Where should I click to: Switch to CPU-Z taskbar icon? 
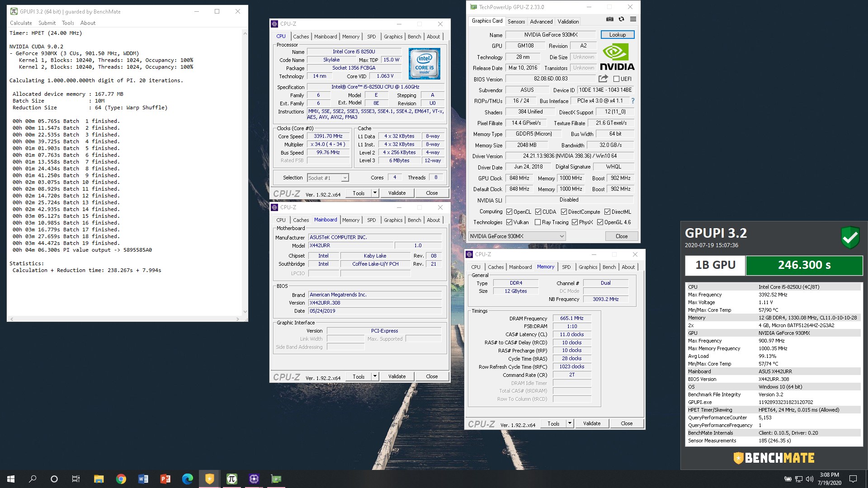(x=254, y=479)
